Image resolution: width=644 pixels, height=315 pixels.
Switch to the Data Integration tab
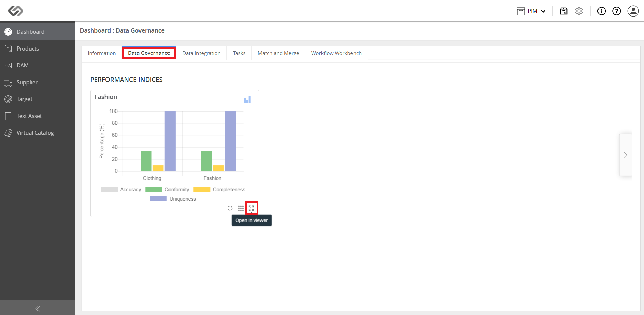point(202,53)
